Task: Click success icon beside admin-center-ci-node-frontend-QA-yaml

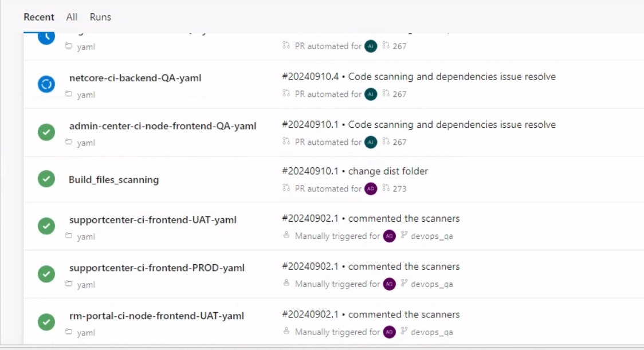Action: pyautogui.click(x=46, y=132)
